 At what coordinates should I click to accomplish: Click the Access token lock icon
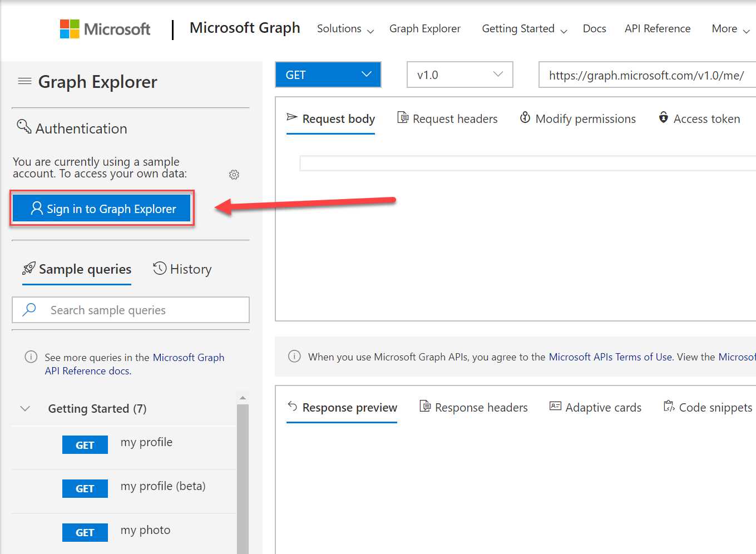pyautogui.click(x=664, y=117)
